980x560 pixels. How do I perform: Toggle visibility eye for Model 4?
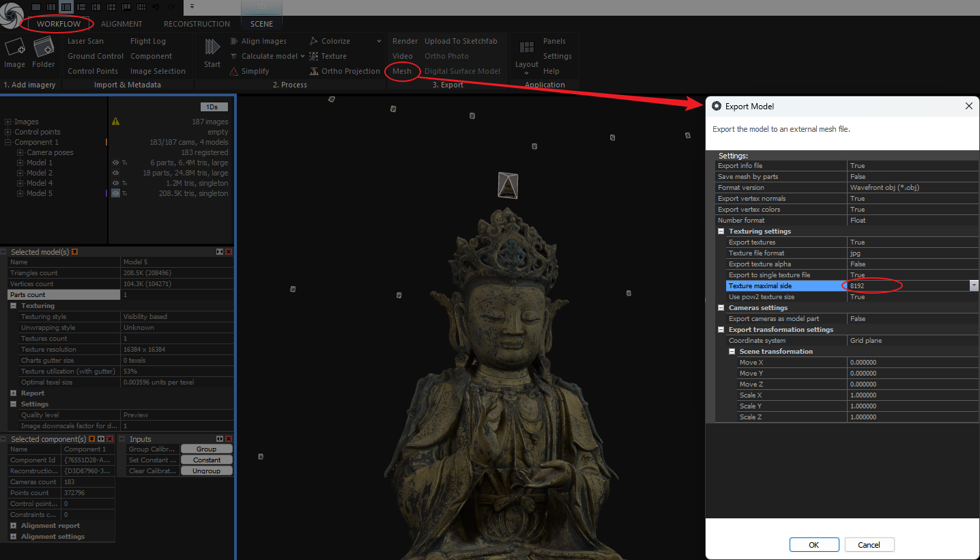(x=116, y=184)
